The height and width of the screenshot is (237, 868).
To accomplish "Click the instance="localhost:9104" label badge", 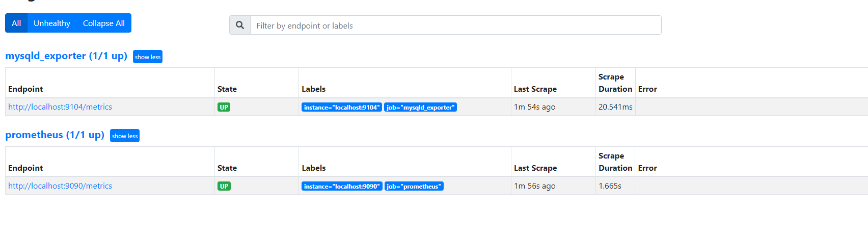I will [342, 107].
